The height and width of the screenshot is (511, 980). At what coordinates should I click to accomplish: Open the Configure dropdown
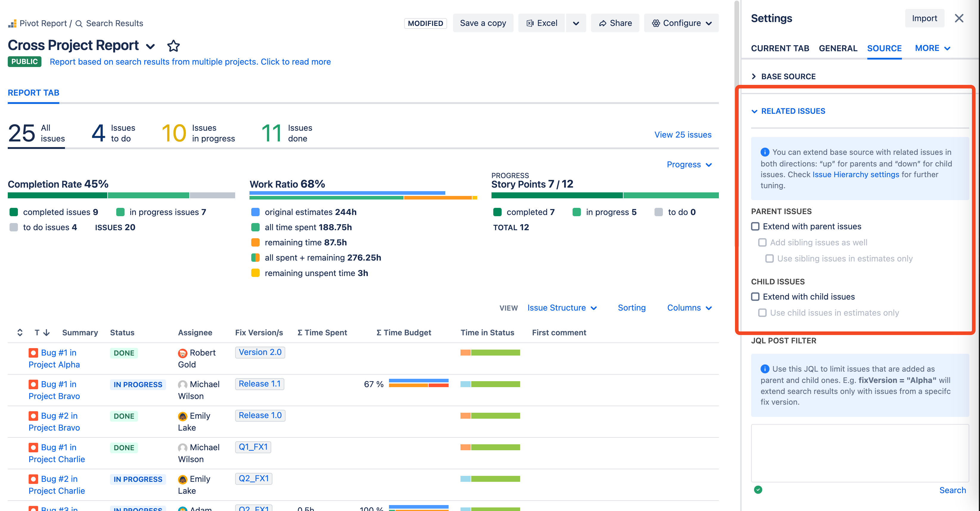click(681, 23)
